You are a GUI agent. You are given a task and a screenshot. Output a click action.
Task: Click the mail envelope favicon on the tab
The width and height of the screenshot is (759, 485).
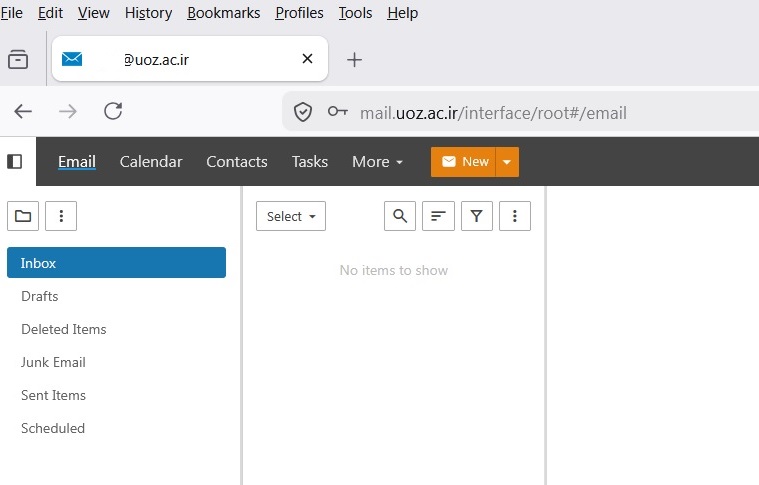coord(72,59)
